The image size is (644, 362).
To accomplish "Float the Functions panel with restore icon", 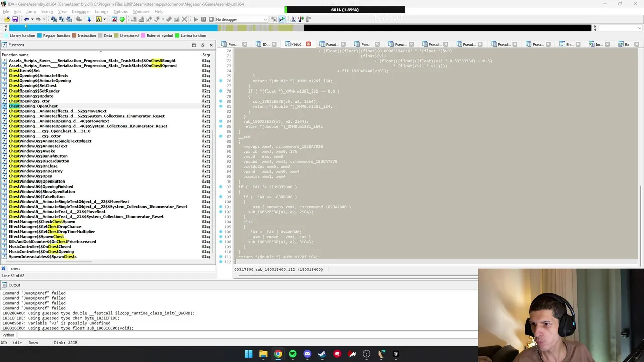I will point(203,45).
